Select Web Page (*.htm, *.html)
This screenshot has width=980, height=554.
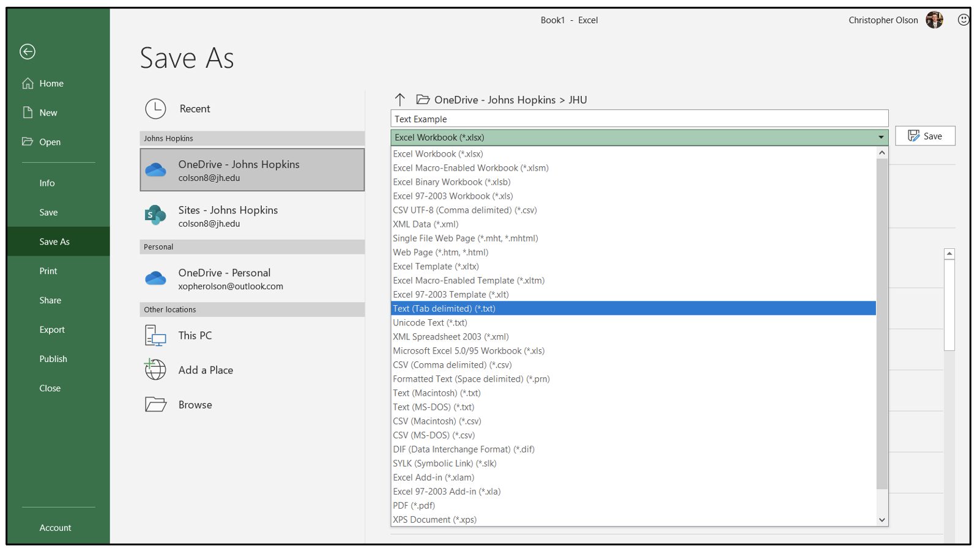[633, 252]
